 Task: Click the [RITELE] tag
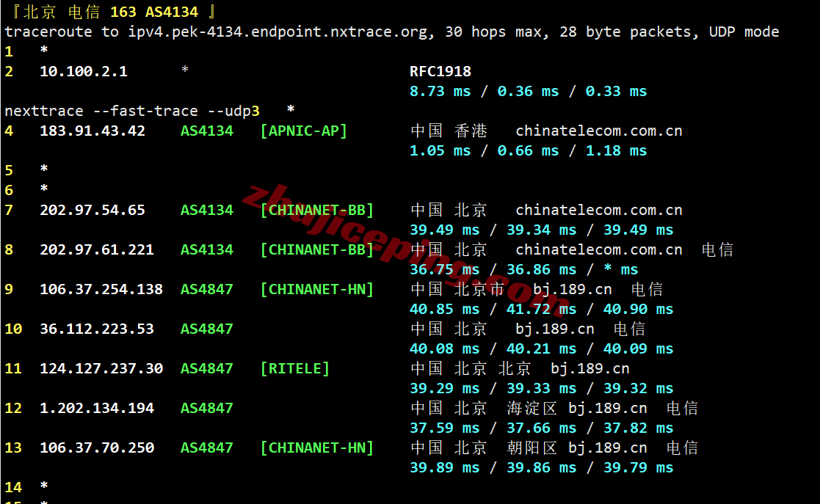pyautogui.click(x=295, y=368)
